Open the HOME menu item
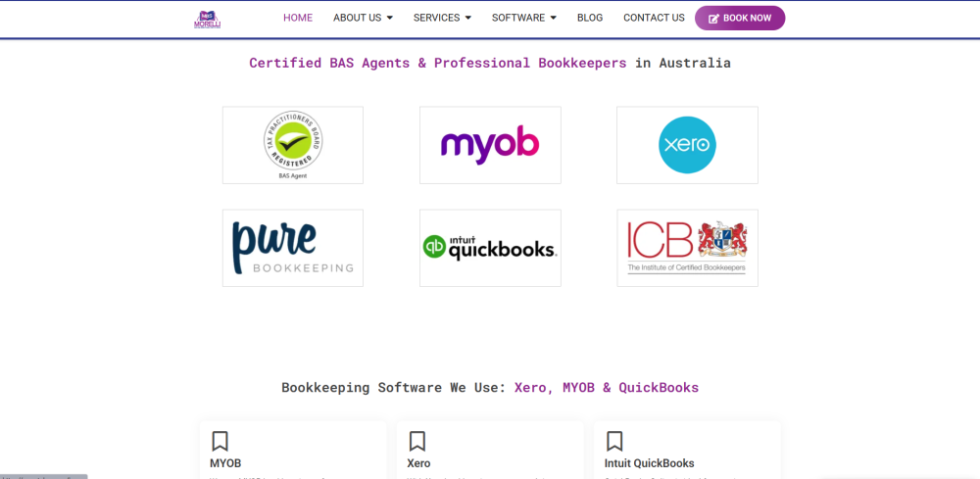This screenshot has height=479, width=980. pyautogui.click(x=298, y=18)
